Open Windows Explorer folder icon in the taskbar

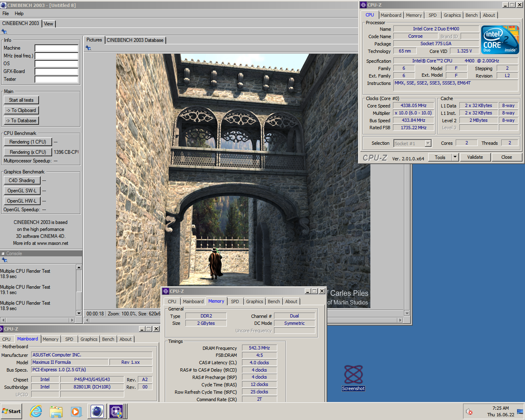coord(56,411)
